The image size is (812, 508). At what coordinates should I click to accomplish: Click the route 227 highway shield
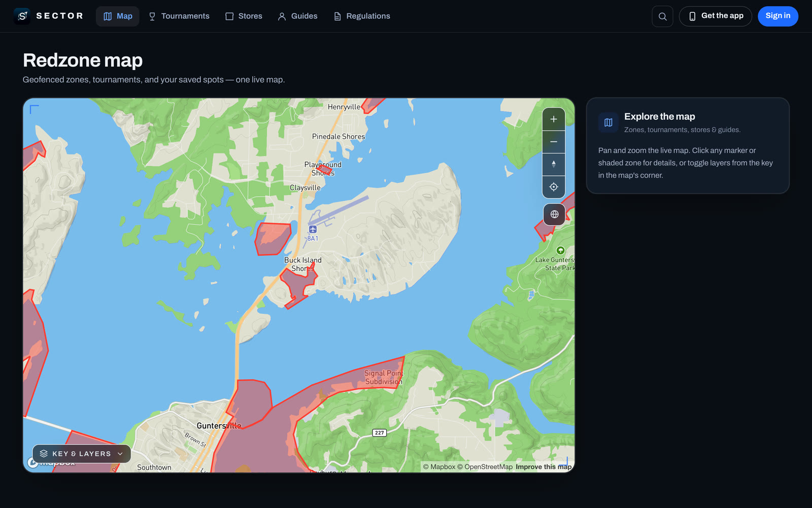pos(380,433)
